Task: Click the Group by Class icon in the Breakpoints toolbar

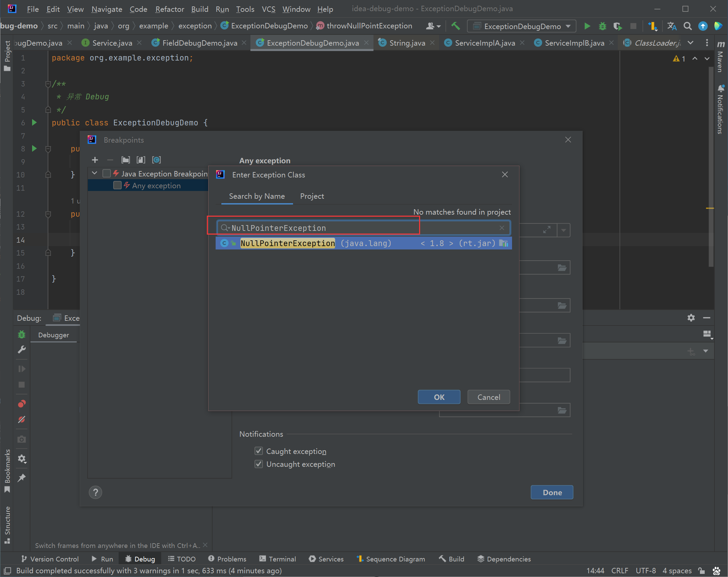Action: pos(156,160)
